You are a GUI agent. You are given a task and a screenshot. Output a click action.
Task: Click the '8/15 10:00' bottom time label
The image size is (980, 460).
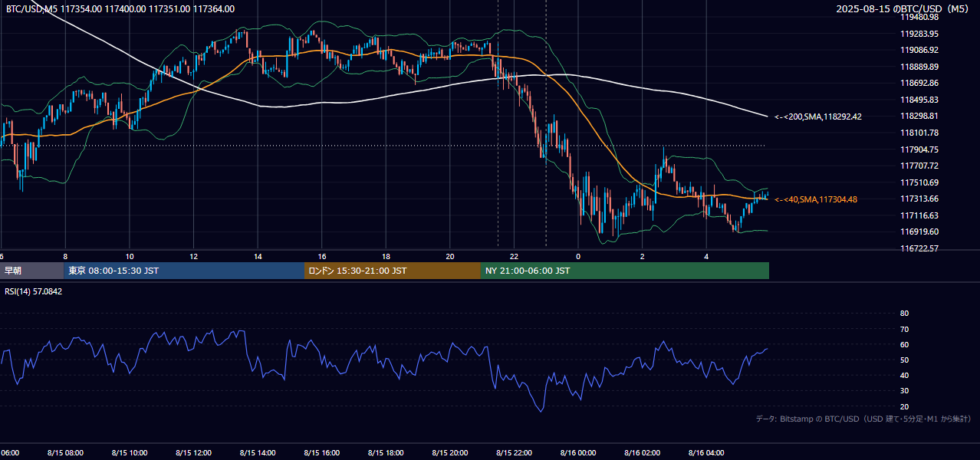[130, 453]
